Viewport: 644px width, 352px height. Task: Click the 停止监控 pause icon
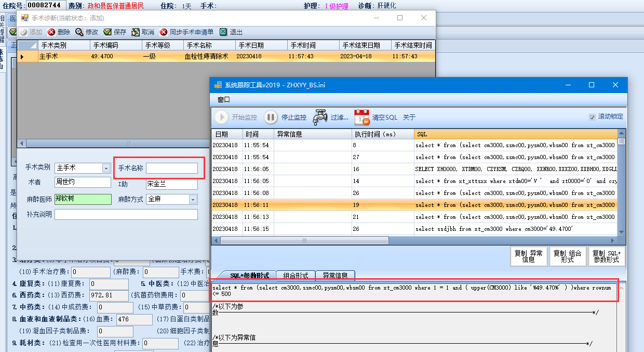tap(271, 118)
